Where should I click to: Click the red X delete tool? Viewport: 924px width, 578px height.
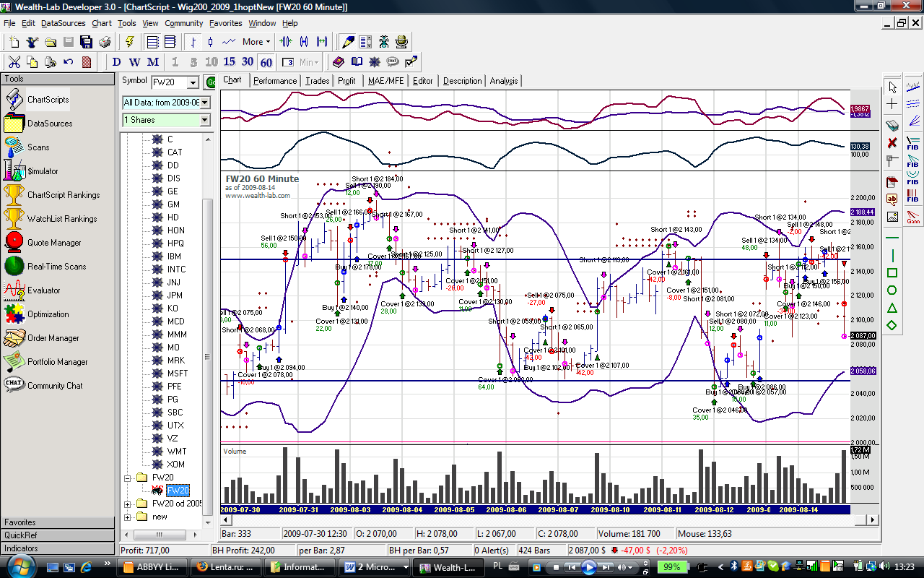pyautogui.click(x=892, y=142)
